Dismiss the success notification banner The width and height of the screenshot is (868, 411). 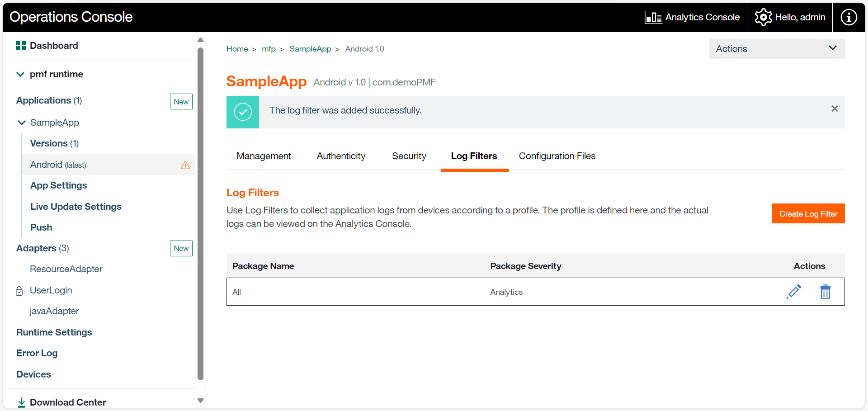click(x=835, y=109)
